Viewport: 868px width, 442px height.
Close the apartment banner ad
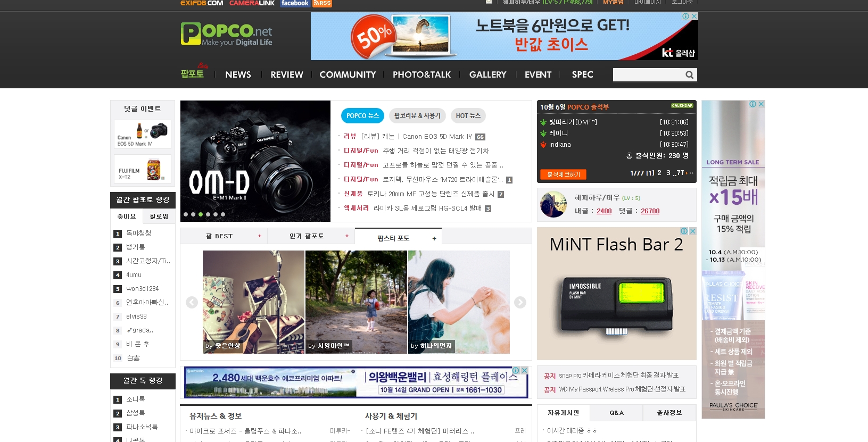pos(524,370)
